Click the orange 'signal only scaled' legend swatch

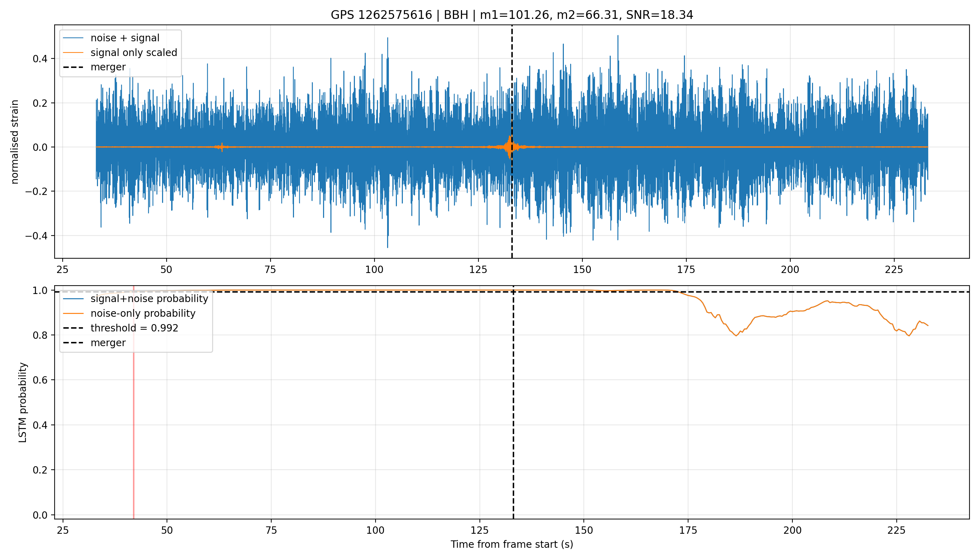73,52
